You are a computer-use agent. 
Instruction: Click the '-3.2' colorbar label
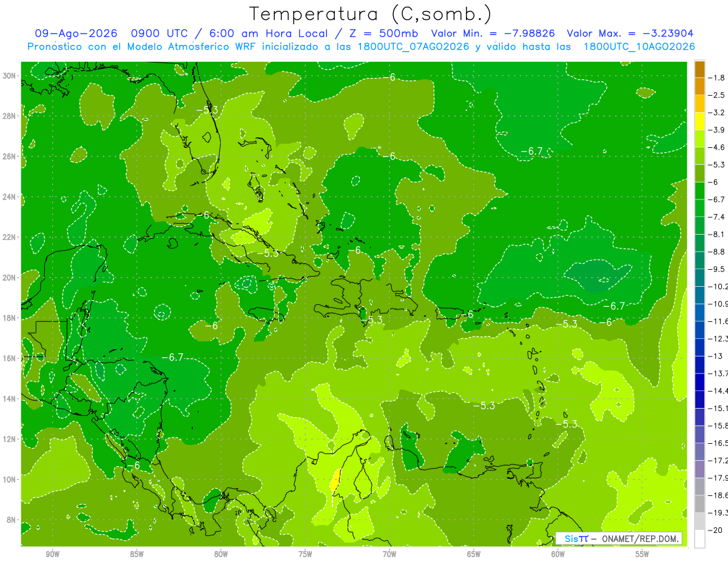coord(717,113)
